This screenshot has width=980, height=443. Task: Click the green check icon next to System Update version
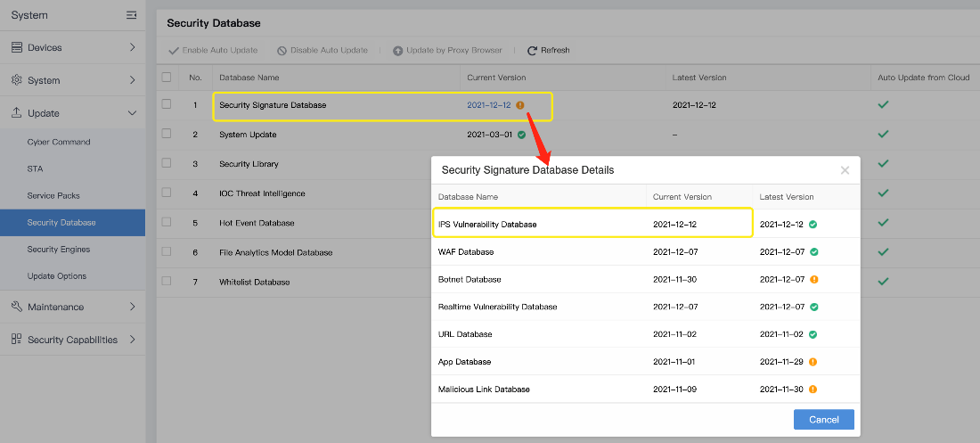point(521,135)
